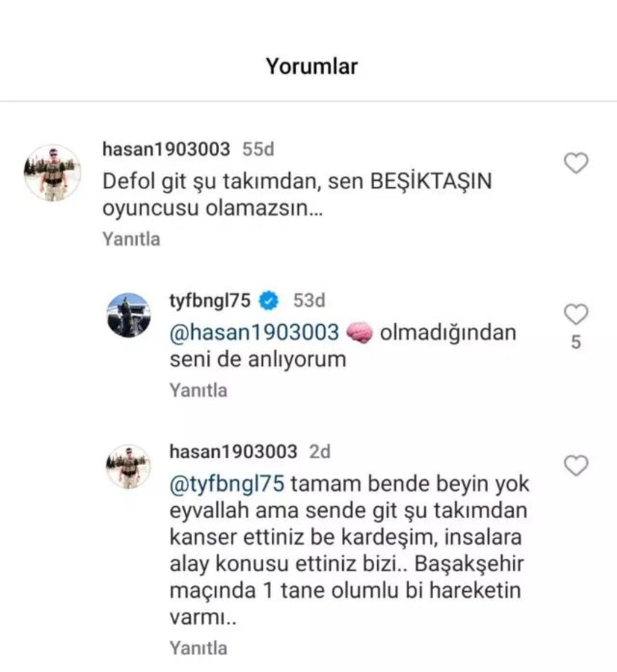This screenshot has width=617, height=672.
Task: Click Yanıtla under tyfbngl75's reply
Action: click(198, 391)
